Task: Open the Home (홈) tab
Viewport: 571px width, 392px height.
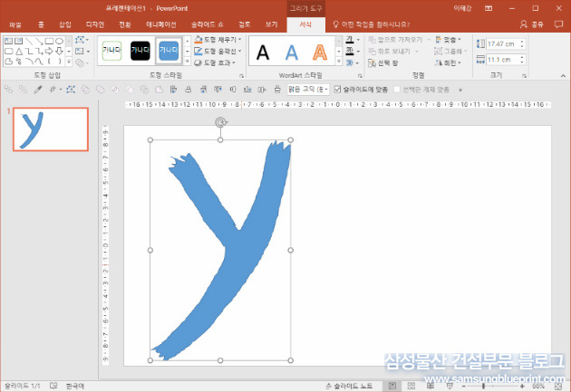Action: click(x=41, y=24)
